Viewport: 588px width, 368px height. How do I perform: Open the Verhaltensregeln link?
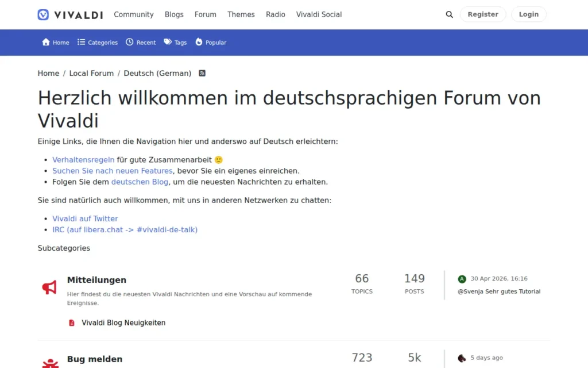click(x=83, y=160)
